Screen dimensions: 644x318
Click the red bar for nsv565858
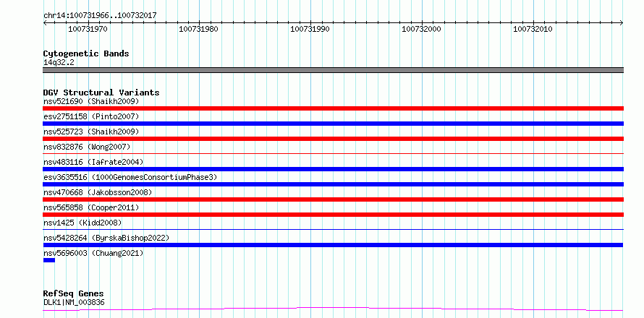click(x=333, y=215)
